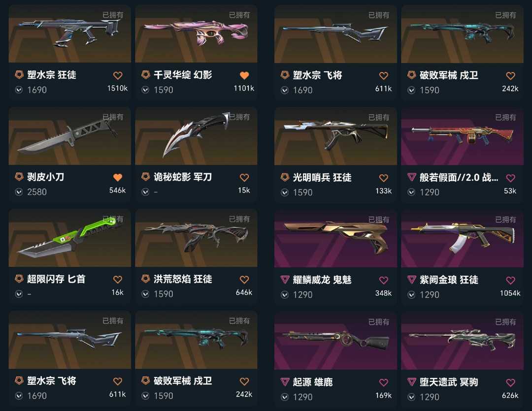Open the green 超限闪存 匕首 knife image

click(x=69, y=238)
